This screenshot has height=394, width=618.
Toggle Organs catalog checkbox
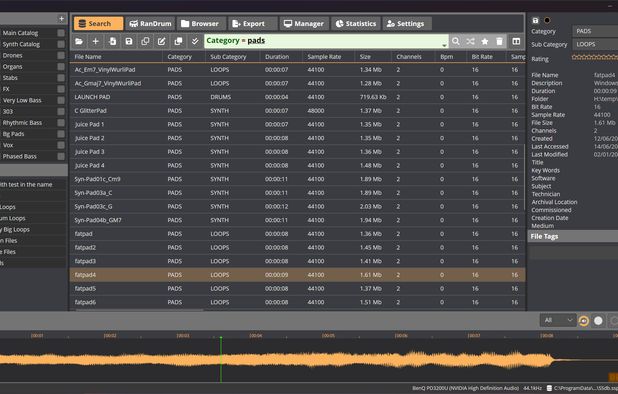tap(61, 67)
